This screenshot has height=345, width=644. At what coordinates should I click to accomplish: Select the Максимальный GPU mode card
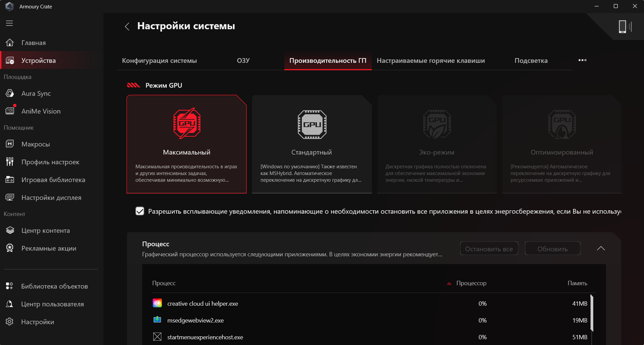(187, 144)
